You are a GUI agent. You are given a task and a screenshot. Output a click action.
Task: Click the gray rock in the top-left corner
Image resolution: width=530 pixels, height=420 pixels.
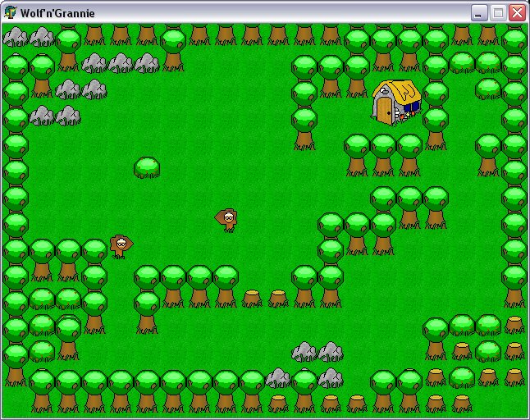(x=16, y=37)
